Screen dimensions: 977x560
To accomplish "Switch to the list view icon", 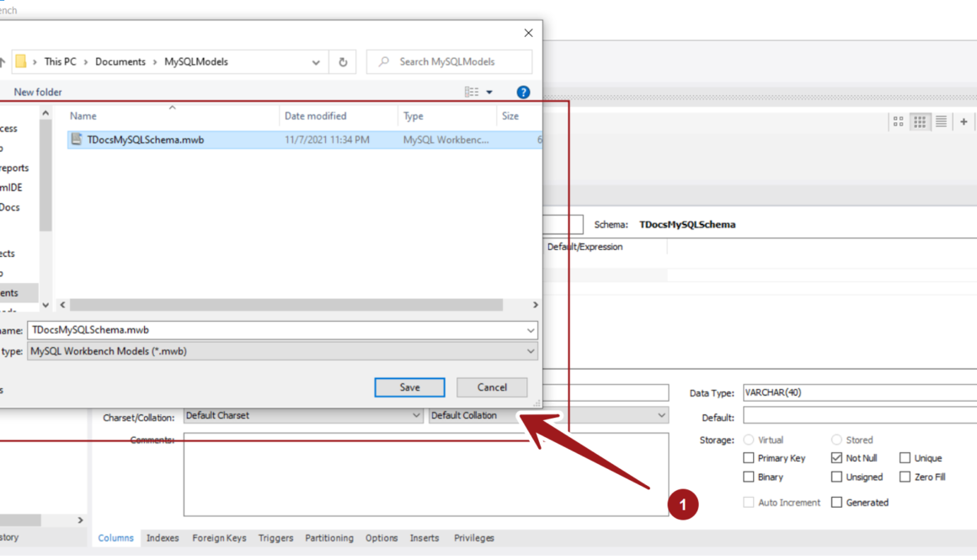I will click(941, 122).
